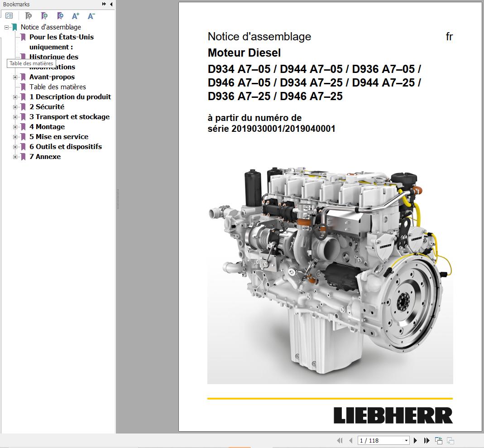The height and width of the screenshot is (448, 484).
Task: Expand 6 Outils et dispositifs bookmark
Action: click(x=15, y=147)
